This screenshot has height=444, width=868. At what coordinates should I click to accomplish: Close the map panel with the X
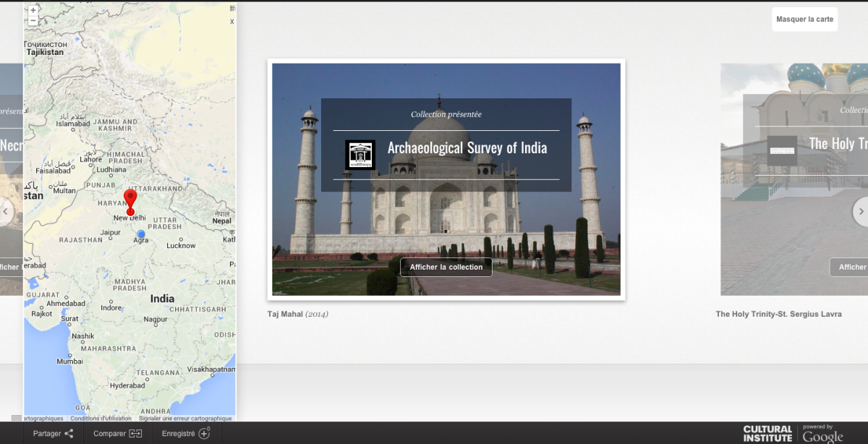[231, 21]
